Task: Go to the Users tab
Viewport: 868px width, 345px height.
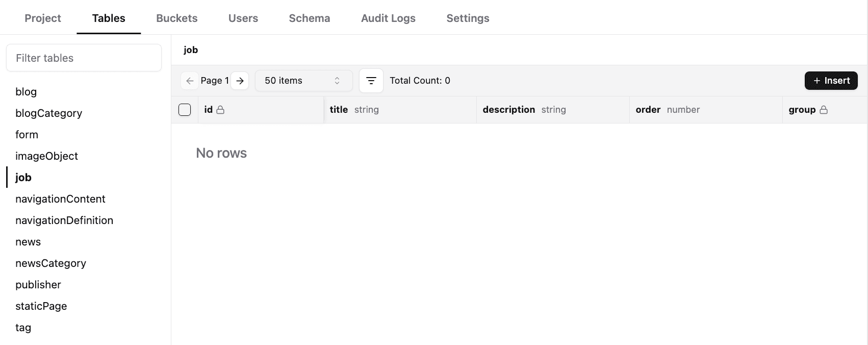Action: [243, 18]
